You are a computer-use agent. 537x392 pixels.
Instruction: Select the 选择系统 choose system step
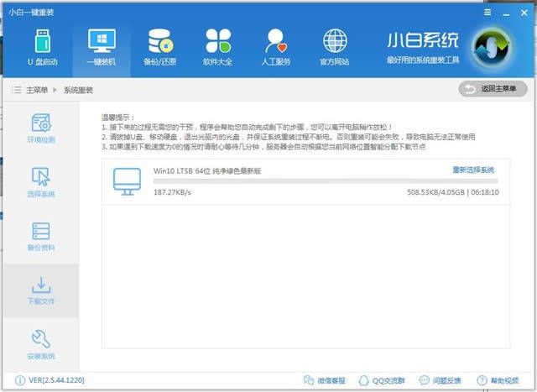pyautogui.click(x=42, y=182)
